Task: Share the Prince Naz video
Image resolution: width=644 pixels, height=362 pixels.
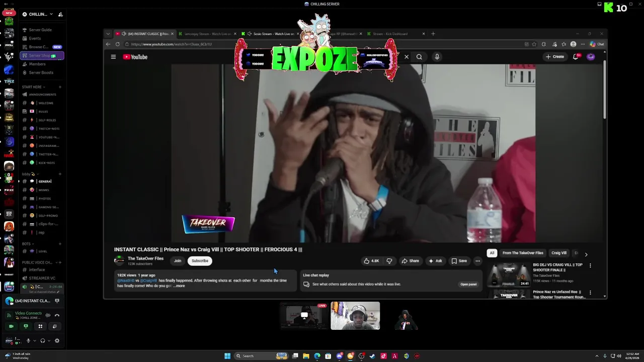Action: point(410,261)
